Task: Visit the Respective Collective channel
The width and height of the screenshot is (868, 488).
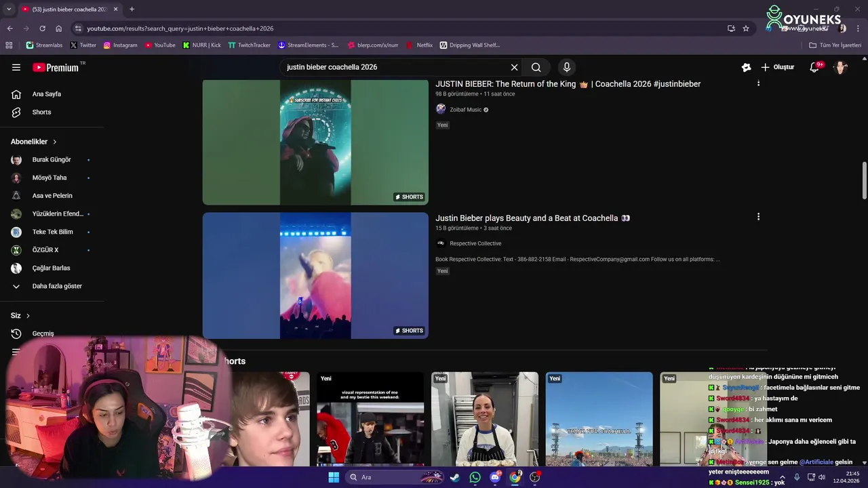Action: 475,243
